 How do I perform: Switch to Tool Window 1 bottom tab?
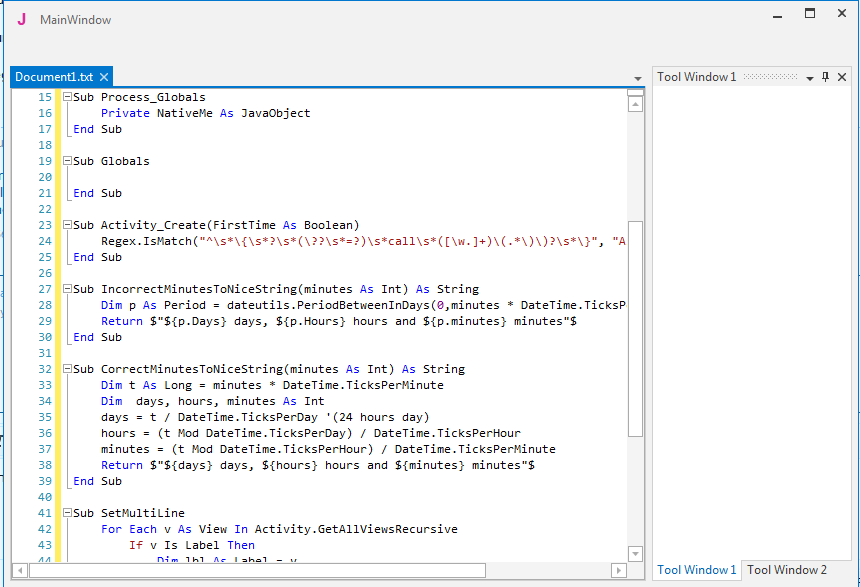click(697, 570)
